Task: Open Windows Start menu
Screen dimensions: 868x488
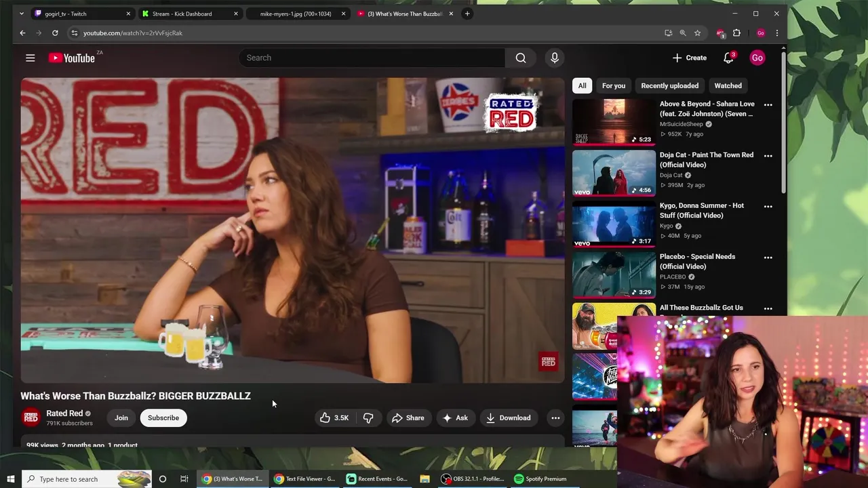Action: 10,479
